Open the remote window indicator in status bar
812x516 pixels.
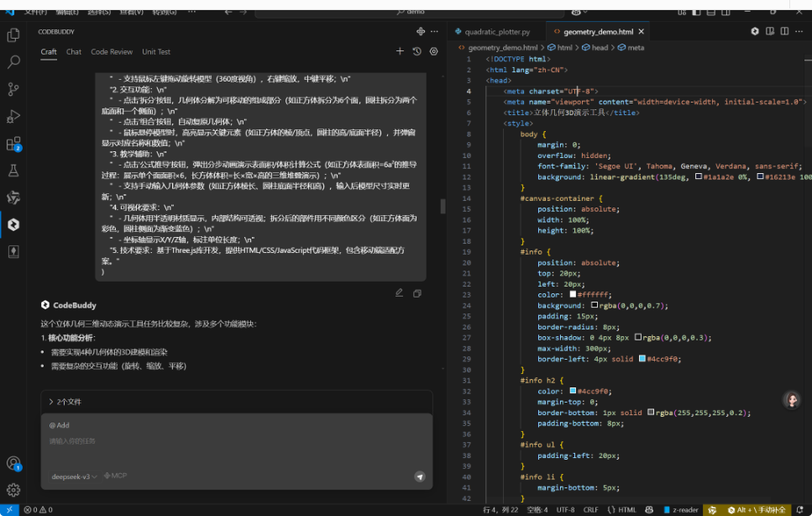(x=9, y=510)
